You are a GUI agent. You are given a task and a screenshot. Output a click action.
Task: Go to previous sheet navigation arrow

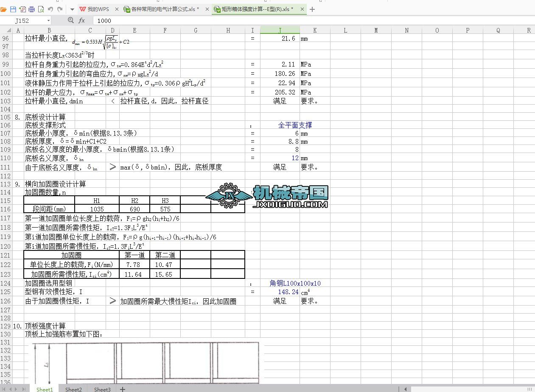[11, 389]
